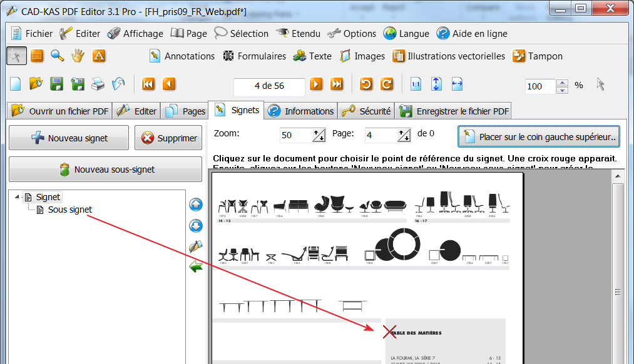Click the Nouveau signet button
634x364 pixels.
(69, 138)
